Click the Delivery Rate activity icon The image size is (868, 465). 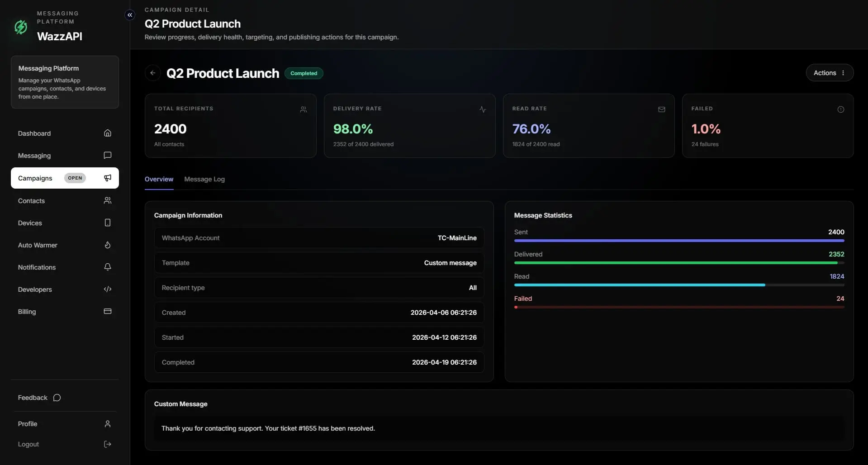click(483, 109)
